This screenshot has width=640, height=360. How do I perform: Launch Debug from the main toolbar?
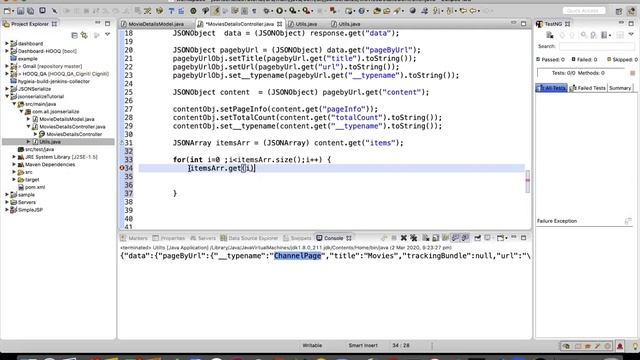tap(267, 11)
